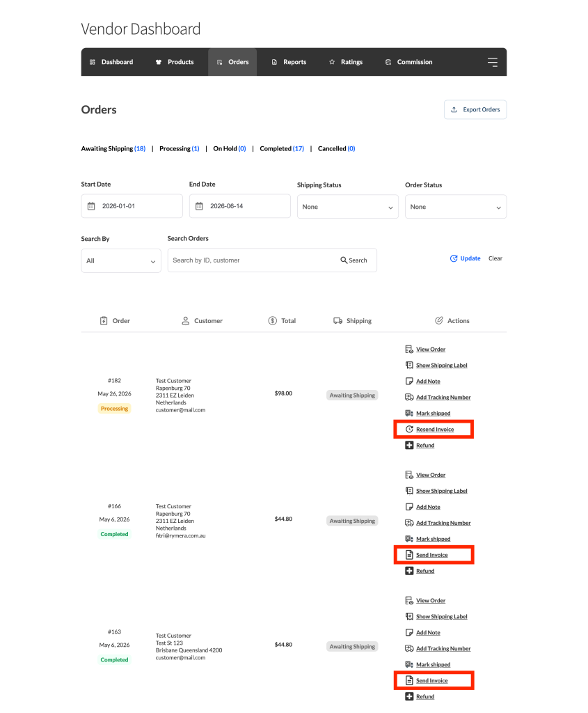Click the Order column header icon
Viewport: 588px width, 713px height.
tap(104, 320)
